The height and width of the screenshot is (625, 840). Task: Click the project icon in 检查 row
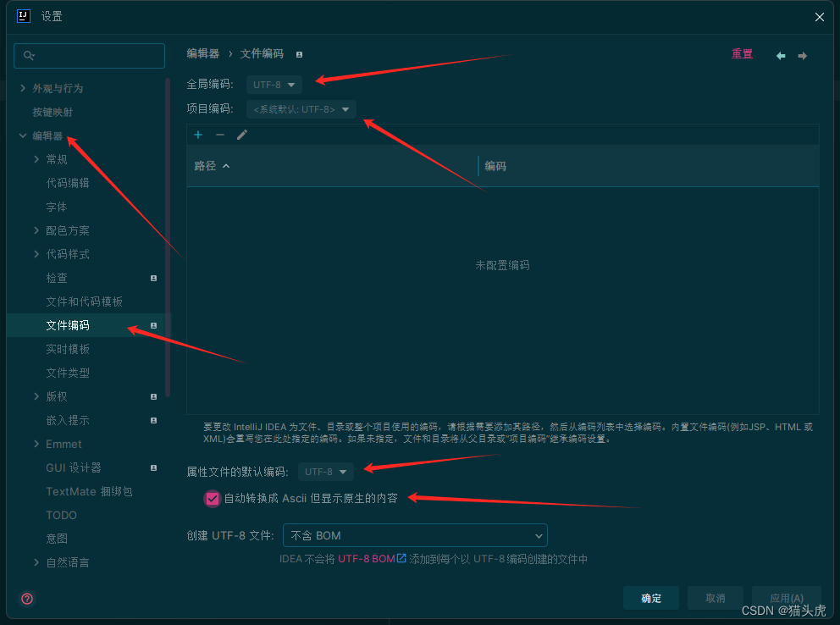click(154, 278)
